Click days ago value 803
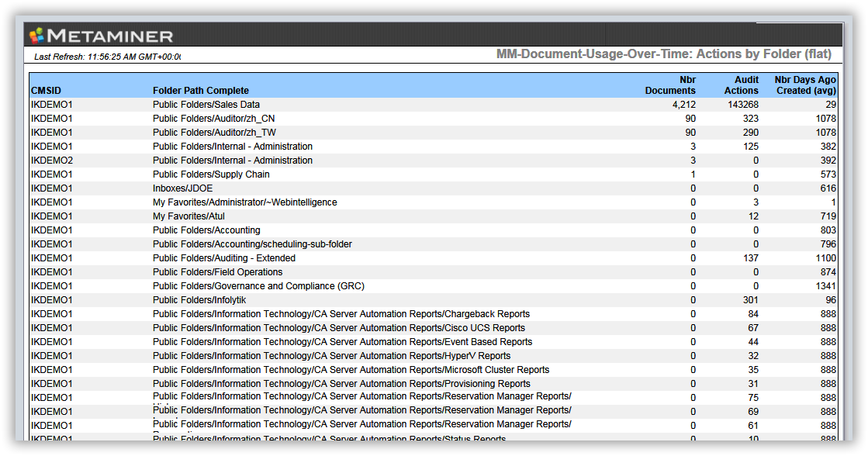Image resolution: width=868 pixels, height=456 pixels. pos(828,230)
